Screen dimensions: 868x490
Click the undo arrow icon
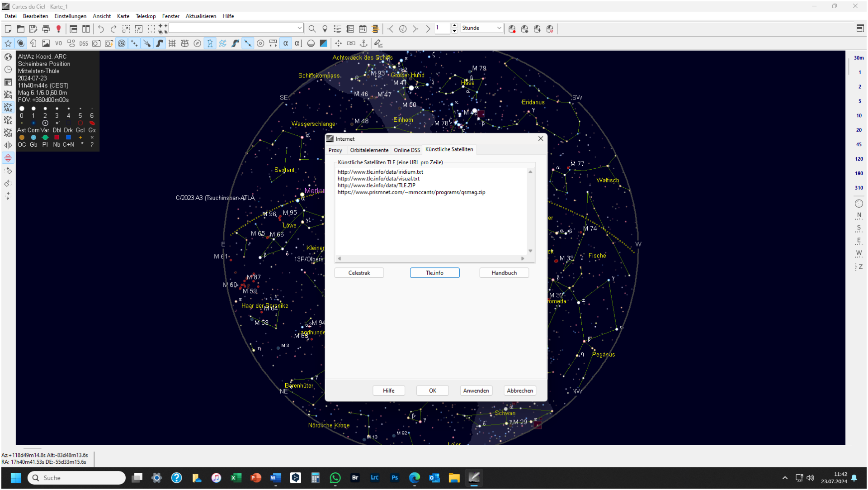[x=101, y=29]
